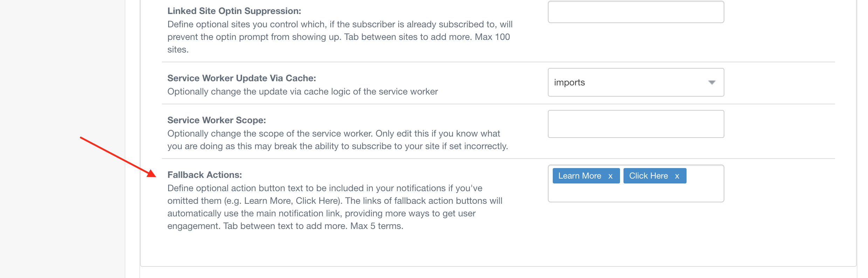This screenshot has width=868, height=278.
Task: Click the arrow on the imports combo box
Action: [711, 83]
